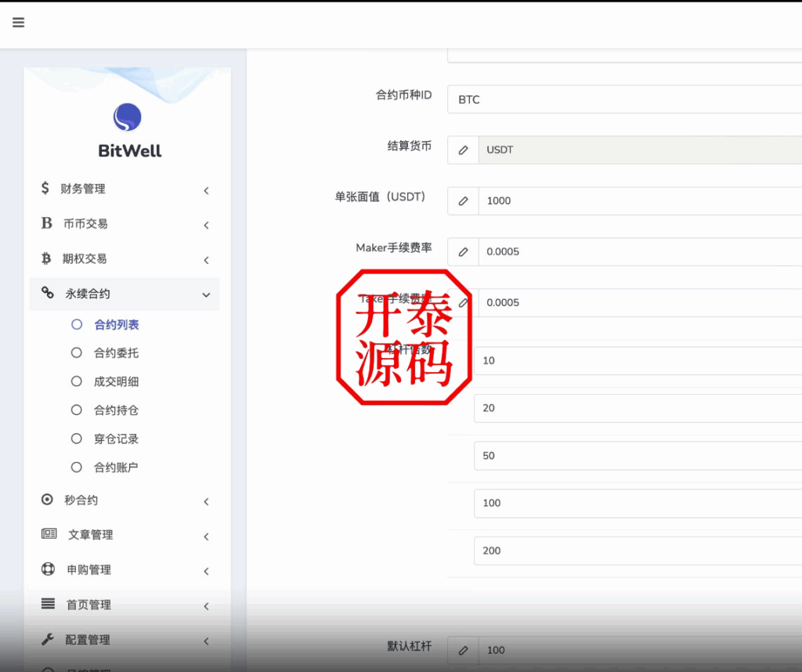802x672 pixels.
Task: Go to 合约列表 page
Action: [x=117, y=325]
